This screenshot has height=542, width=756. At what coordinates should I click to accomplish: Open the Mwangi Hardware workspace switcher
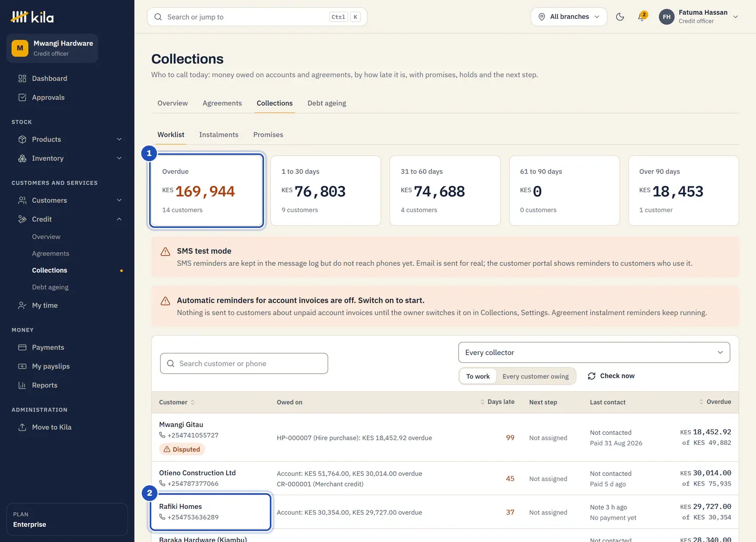tap(52, 48)
